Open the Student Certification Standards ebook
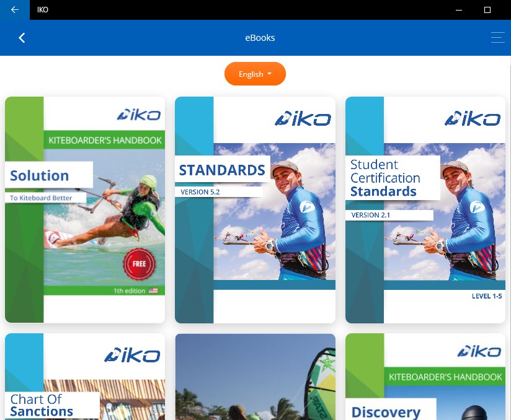Viewport: 511px width, 420px height. tap(425, 209)
